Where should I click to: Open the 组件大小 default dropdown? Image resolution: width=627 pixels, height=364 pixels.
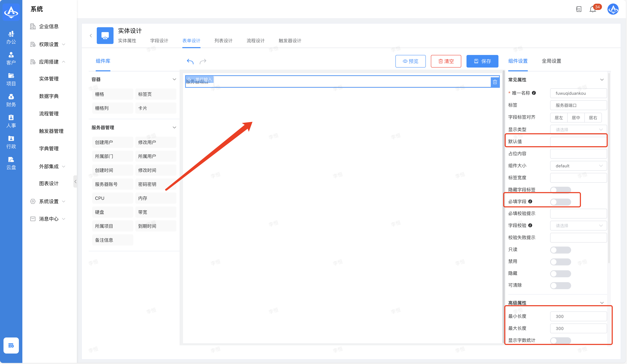(578, 166)
